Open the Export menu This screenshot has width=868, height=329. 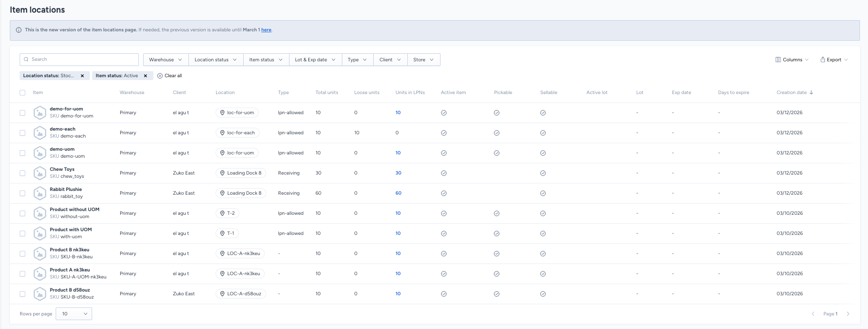(x=834, y=60)
